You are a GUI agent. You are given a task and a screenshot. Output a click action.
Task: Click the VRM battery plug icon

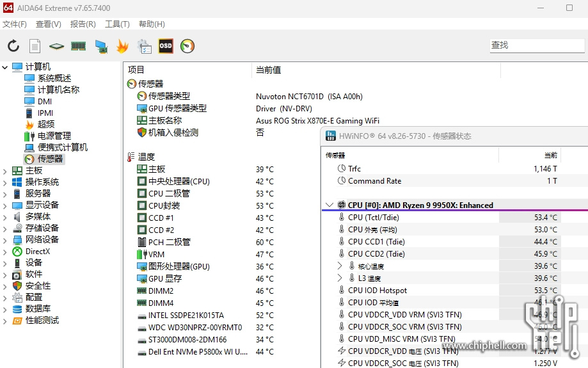tap(142, 254)
